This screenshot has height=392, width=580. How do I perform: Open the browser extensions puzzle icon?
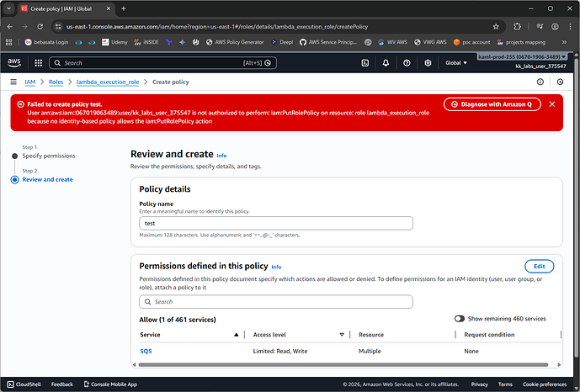coord(517,27)
